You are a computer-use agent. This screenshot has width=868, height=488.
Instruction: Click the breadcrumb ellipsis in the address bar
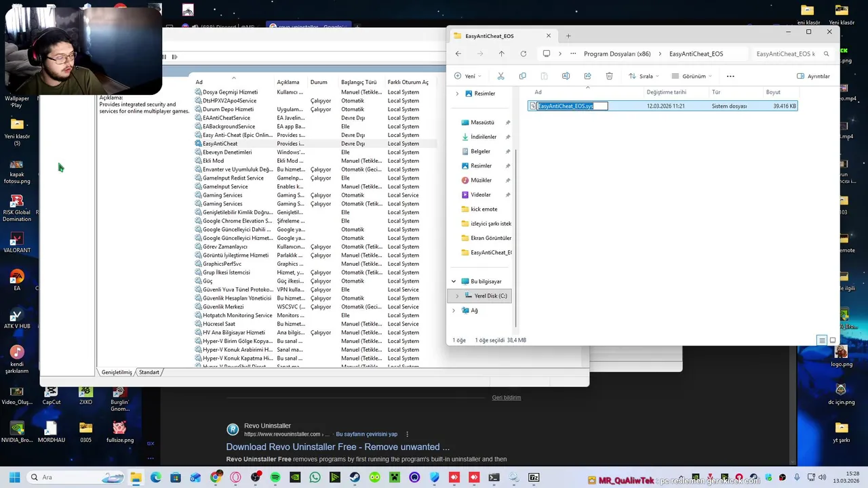[574, 54]
